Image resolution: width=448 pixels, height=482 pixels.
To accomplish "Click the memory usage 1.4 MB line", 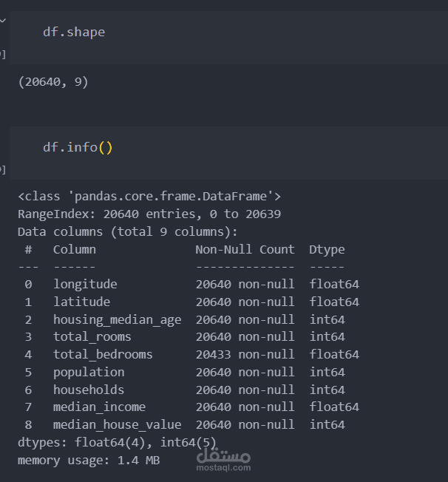I will pos(89,460).
